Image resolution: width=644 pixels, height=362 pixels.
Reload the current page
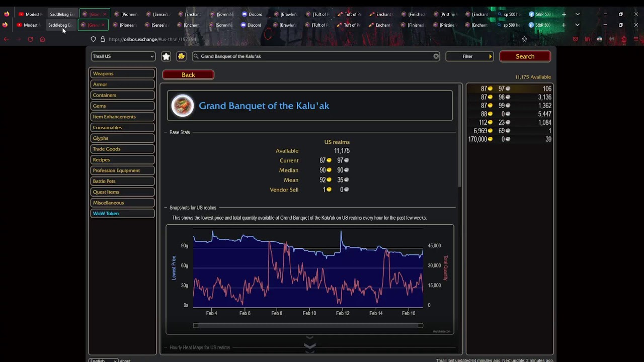[30, 39]
